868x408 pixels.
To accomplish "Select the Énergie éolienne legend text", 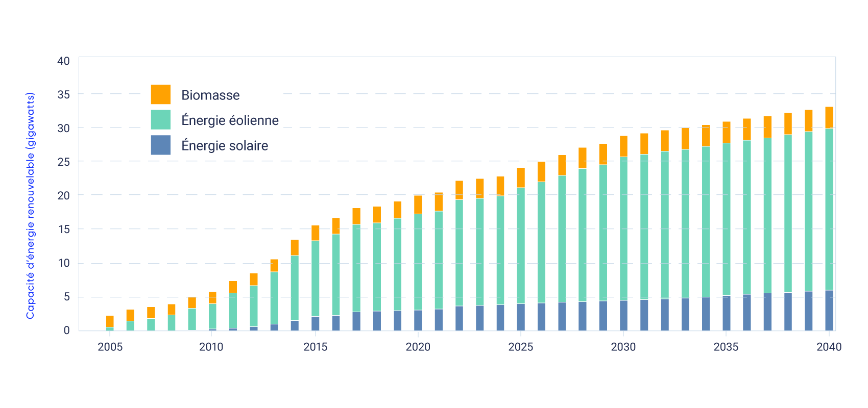I will click(230, 120).
